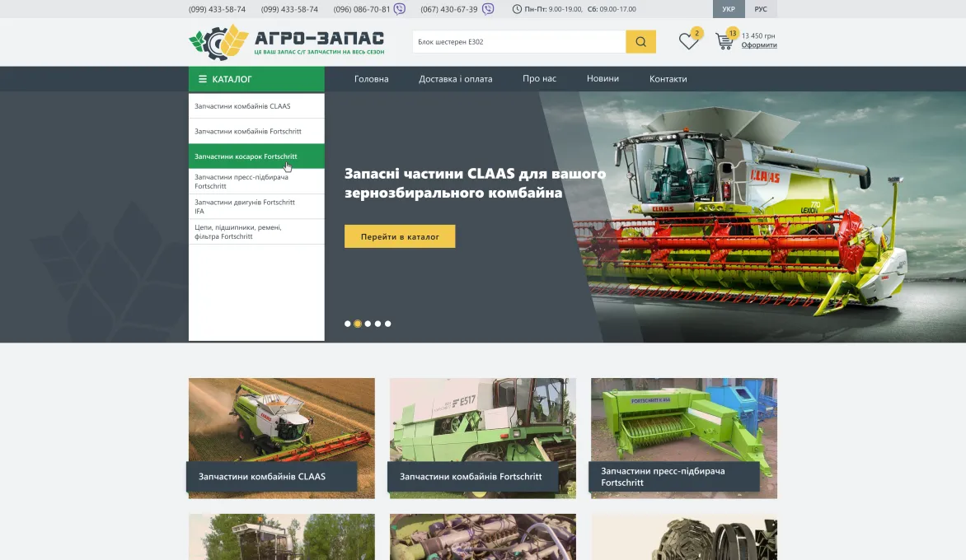Image resolution: width=966 pixels, height=560 pixels.
Task: Switch language to УКР
Action: click(729, 9)
